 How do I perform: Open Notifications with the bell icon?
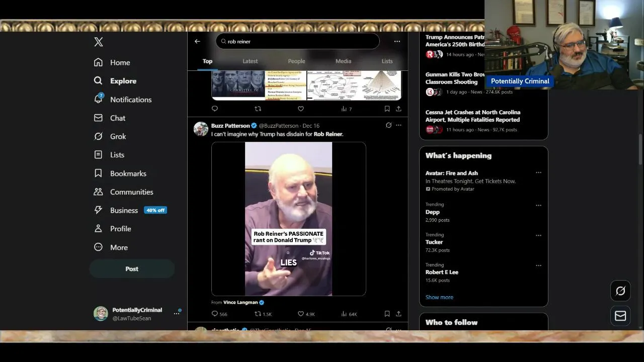coord(123,100)
